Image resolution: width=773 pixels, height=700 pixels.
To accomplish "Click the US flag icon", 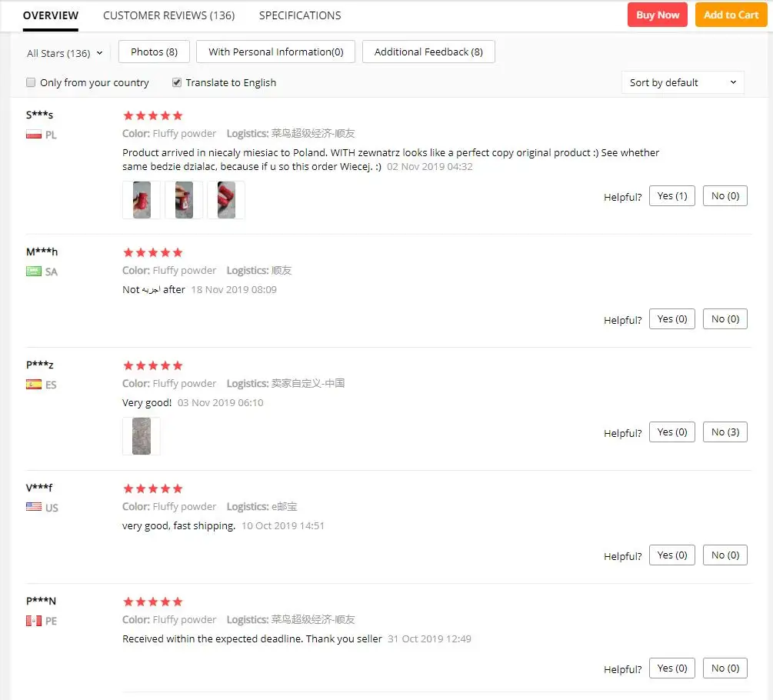I will (34, 507).
